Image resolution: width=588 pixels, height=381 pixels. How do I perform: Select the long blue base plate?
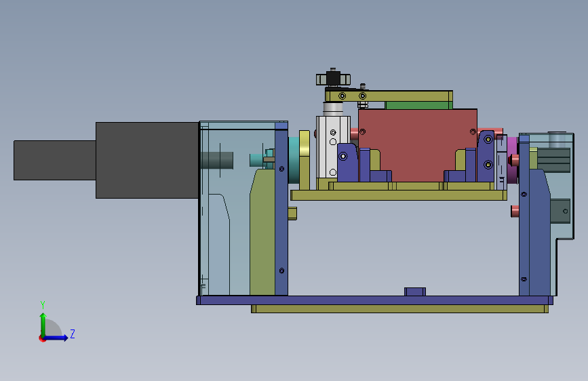tap(374, 300)
